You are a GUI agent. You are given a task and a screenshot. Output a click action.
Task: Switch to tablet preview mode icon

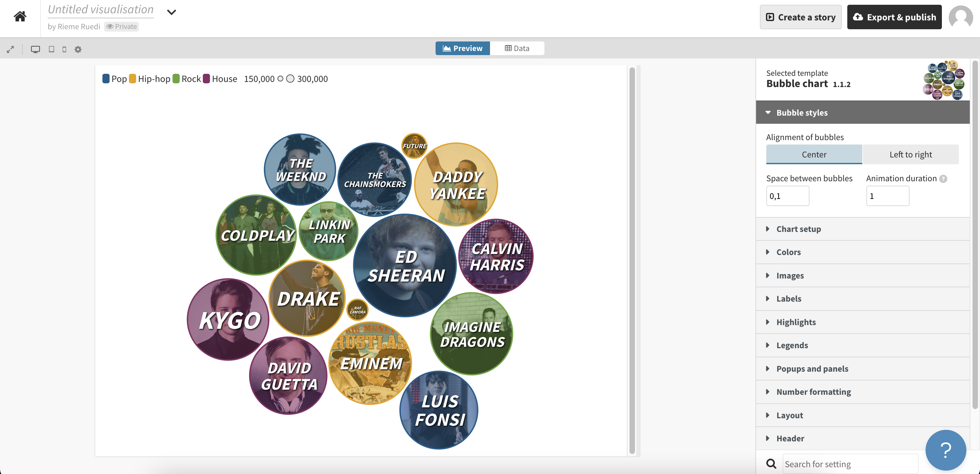pyautogui.click(x=51, y=49)
